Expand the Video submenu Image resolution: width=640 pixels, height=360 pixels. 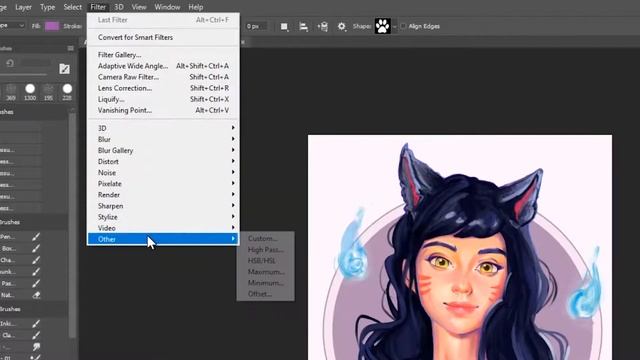[x=163, y=228]
